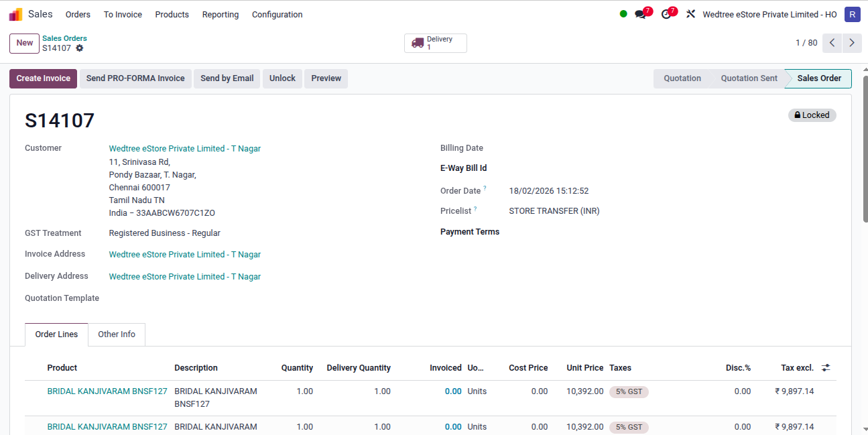
Task: Click the Registered Business - Regular GST treatment
Action: tap(165, 233)
